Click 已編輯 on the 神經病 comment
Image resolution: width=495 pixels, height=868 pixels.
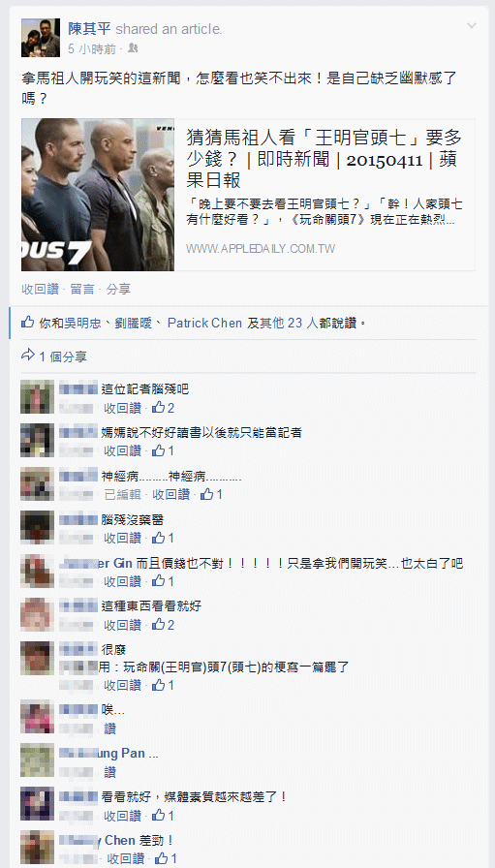pos(123,494)
